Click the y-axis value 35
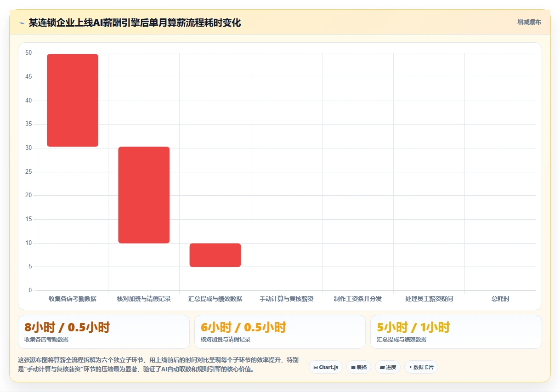The height and width of the screenshot is (392, 560). point(28,124)
